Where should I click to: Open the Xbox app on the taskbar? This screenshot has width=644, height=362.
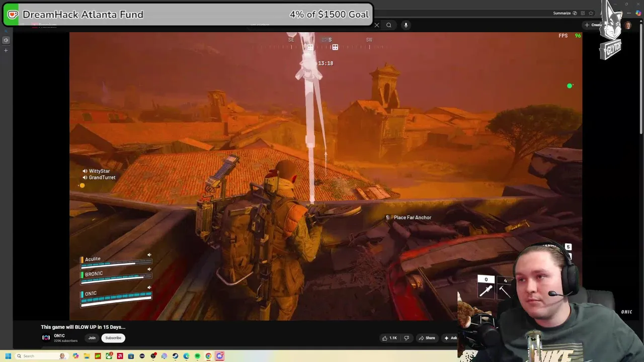tap(109, 356)
